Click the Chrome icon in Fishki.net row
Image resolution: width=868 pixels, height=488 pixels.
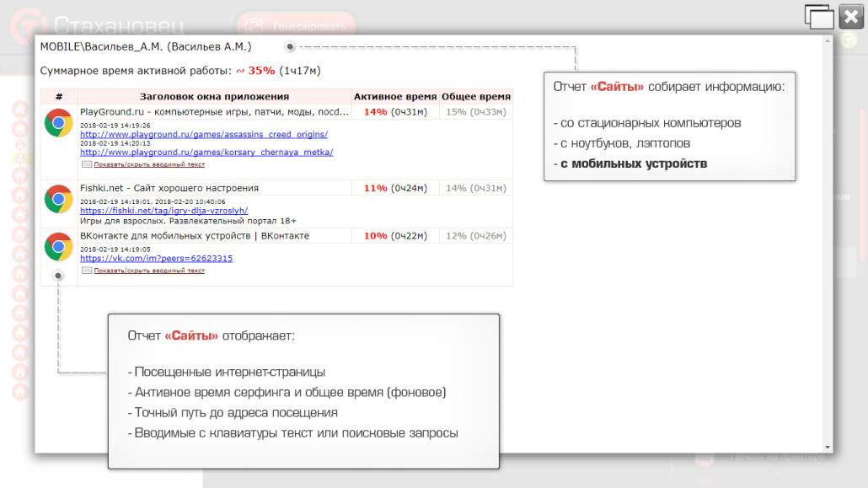coord(59,199)
